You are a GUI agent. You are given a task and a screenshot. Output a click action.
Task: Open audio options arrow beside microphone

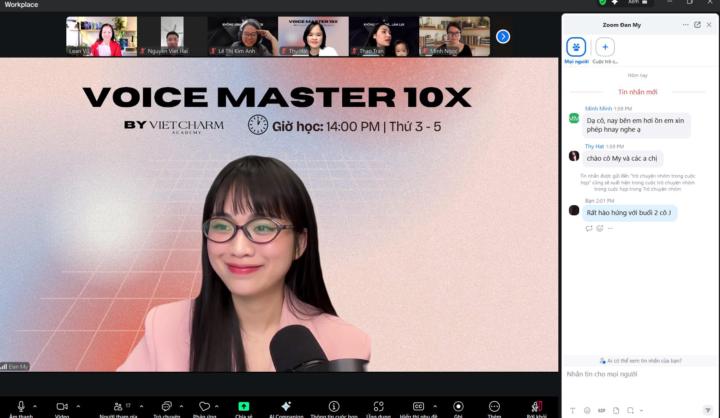35,406
